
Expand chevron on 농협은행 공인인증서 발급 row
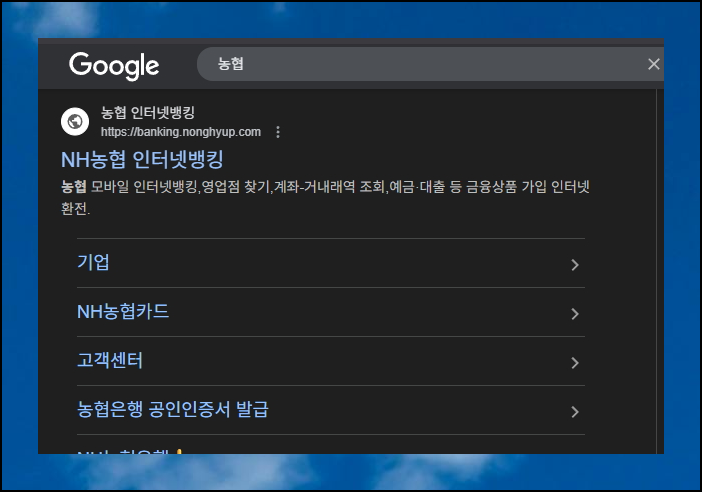pos(575,412)
